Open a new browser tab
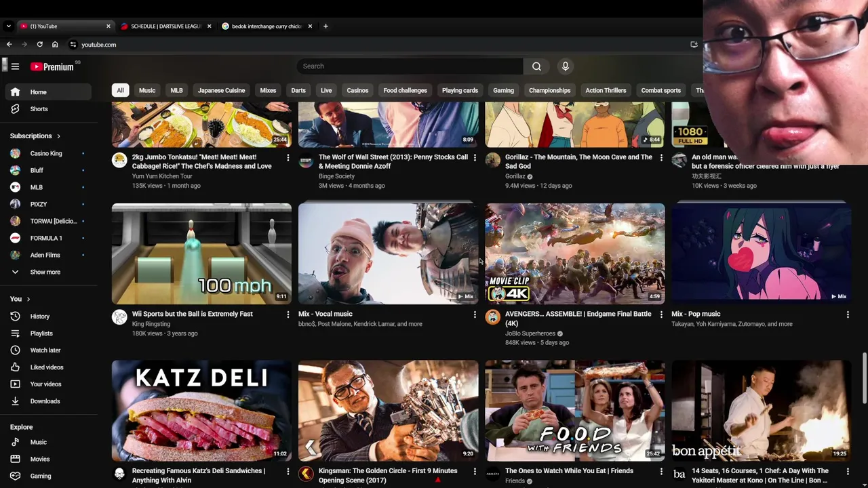Screen dimensions: 868x488 tap(325, 26)
